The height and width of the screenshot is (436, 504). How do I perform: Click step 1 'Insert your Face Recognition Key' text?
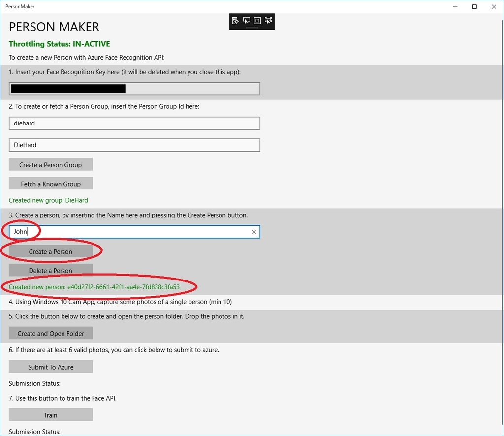click(x=125, y=72)
